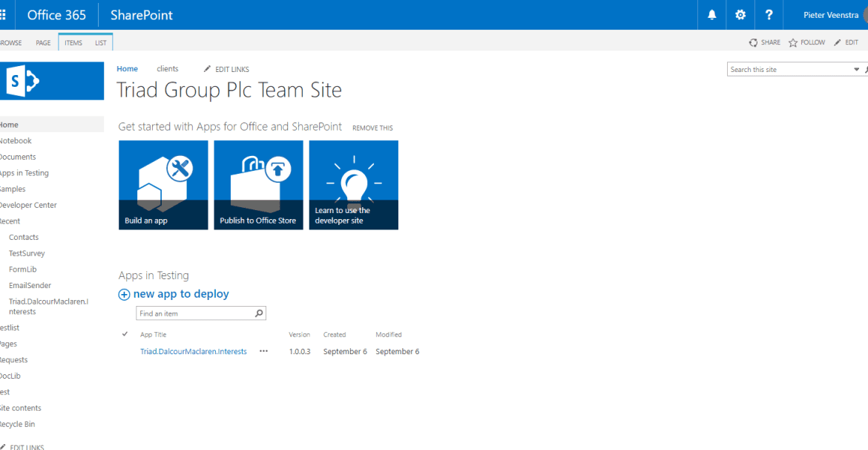Open the search scope dropdown in Search this site
Screen dimensions: 868x450
[856, 68]
